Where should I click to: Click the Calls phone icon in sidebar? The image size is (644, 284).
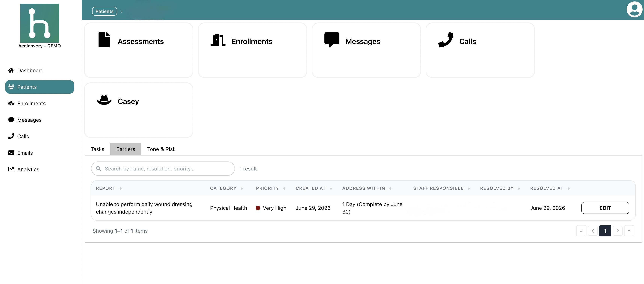(x=11, y=136)
